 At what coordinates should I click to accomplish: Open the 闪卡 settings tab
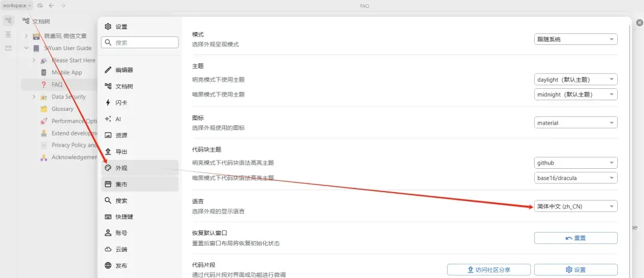tap(140, 103)
